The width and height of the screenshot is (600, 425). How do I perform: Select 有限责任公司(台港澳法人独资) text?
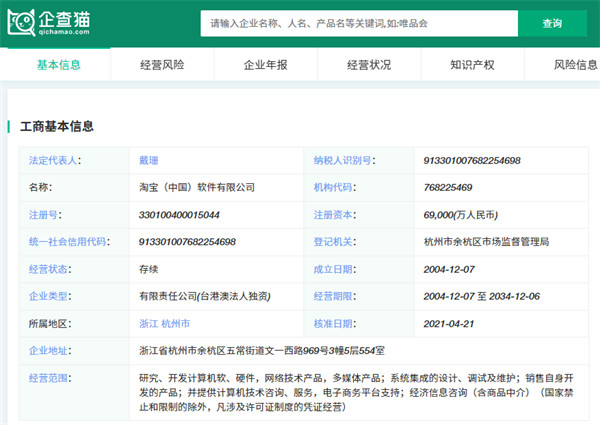[x=205, y=296]
